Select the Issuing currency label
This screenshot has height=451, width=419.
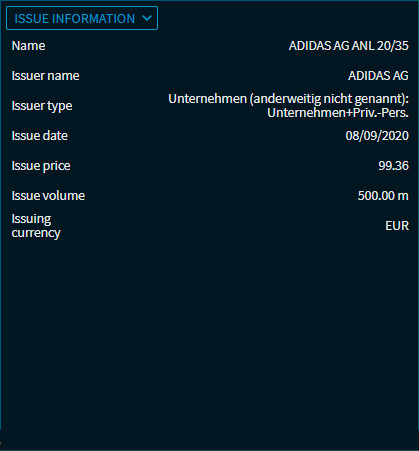click(x=36, y=226)
